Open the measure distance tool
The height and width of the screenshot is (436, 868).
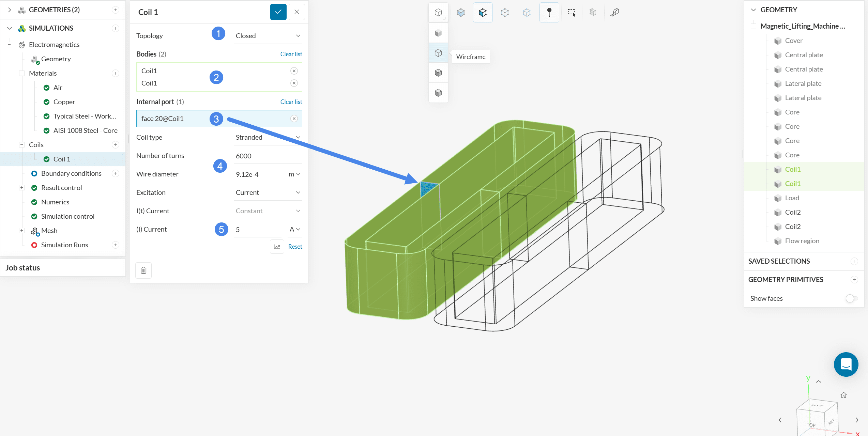614,13
